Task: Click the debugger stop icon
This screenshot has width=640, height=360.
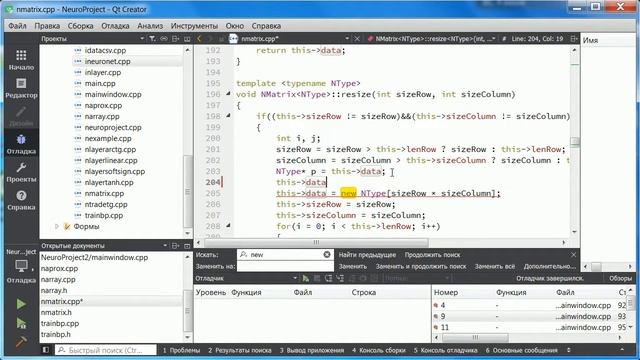Action: [317, 278]
